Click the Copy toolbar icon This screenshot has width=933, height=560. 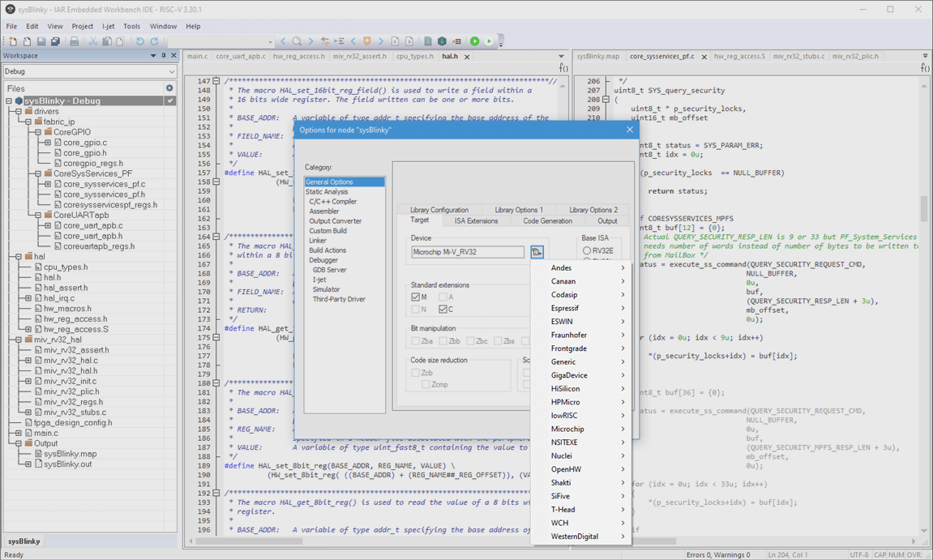[x=107, y=41]
